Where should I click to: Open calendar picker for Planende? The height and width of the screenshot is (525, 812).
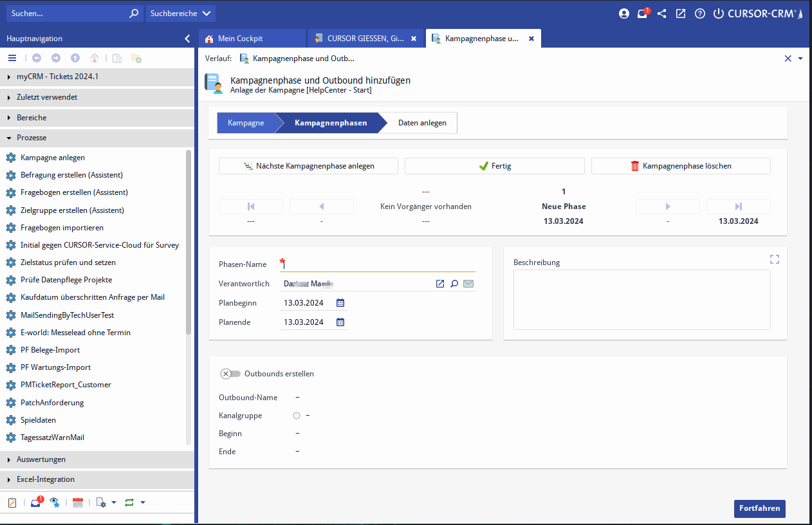[340, 322]
